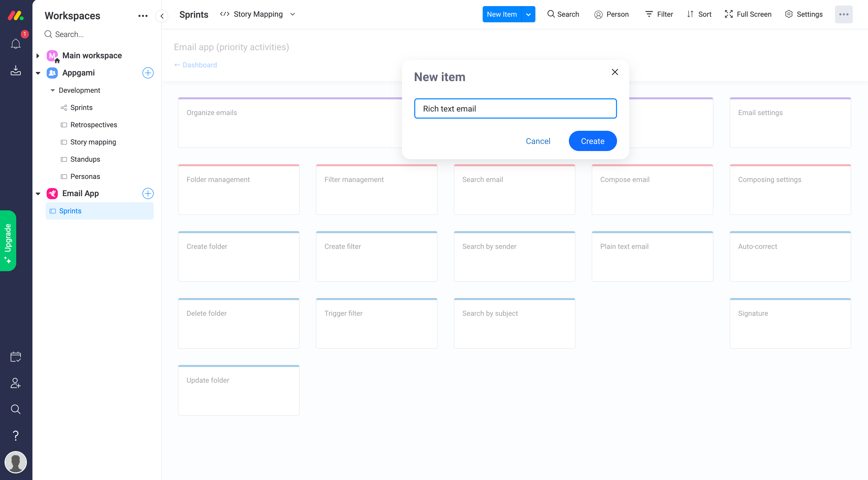Open the notifications bell
The width and height of the screenshot is (868, 480).
pos(15,44)
